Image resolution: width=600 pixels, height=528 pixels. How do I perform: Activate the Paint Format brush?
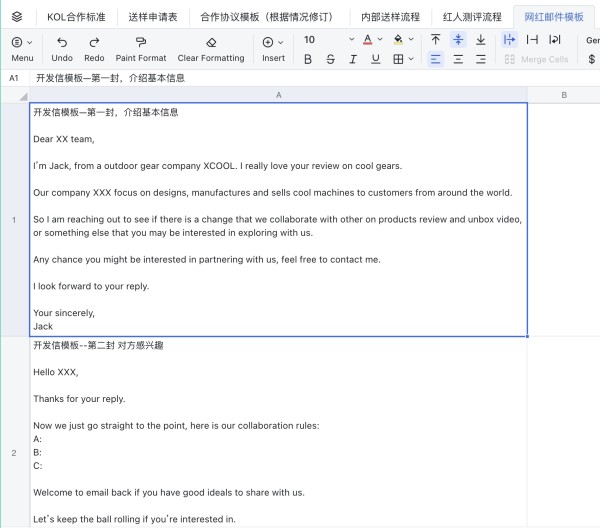141,42
